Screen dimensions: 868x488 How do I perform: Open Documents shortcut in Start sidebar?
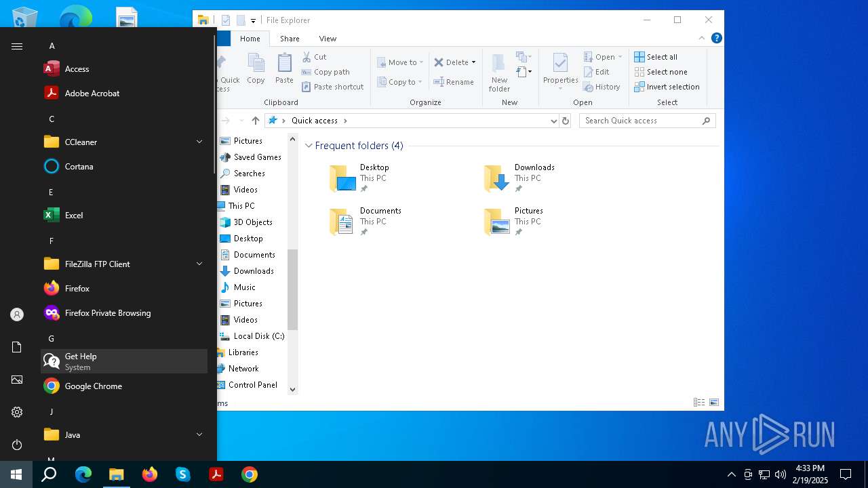coord(17,347)
